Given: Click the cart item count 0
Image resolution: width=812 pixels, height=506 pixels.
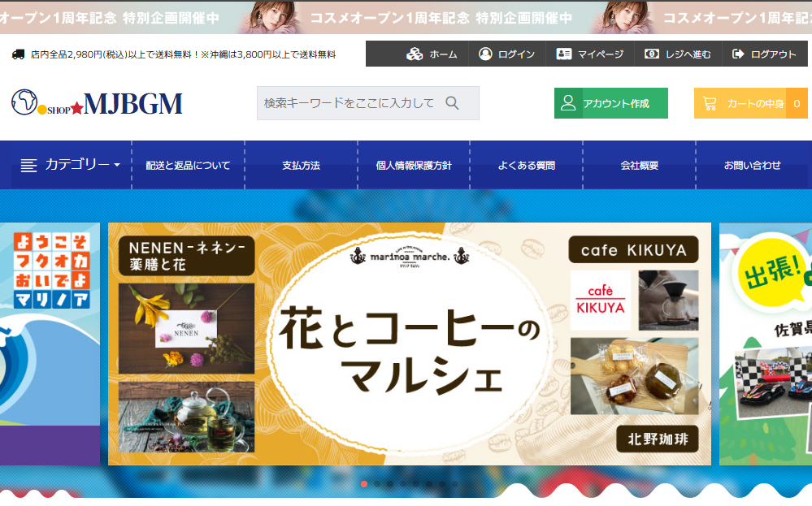Looking at the screenshot, I should point(797,103).
